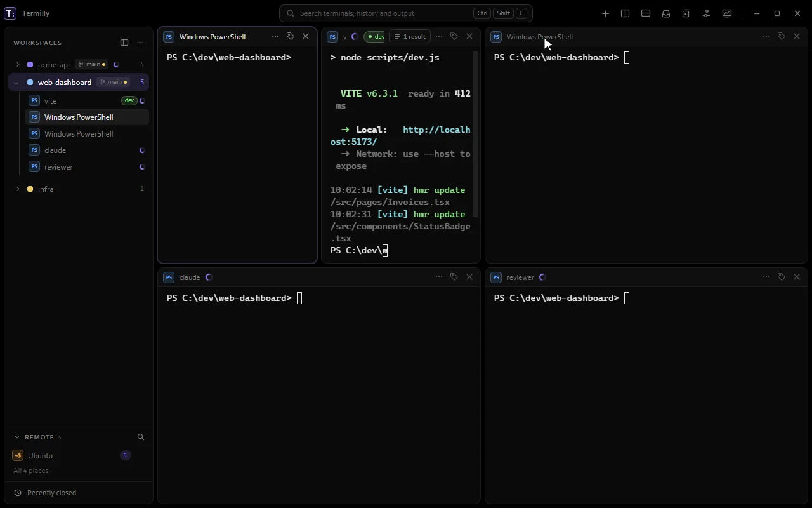Close the claude terminal pane
Screen dimensions: 812x508
click(x=469, y=277)
